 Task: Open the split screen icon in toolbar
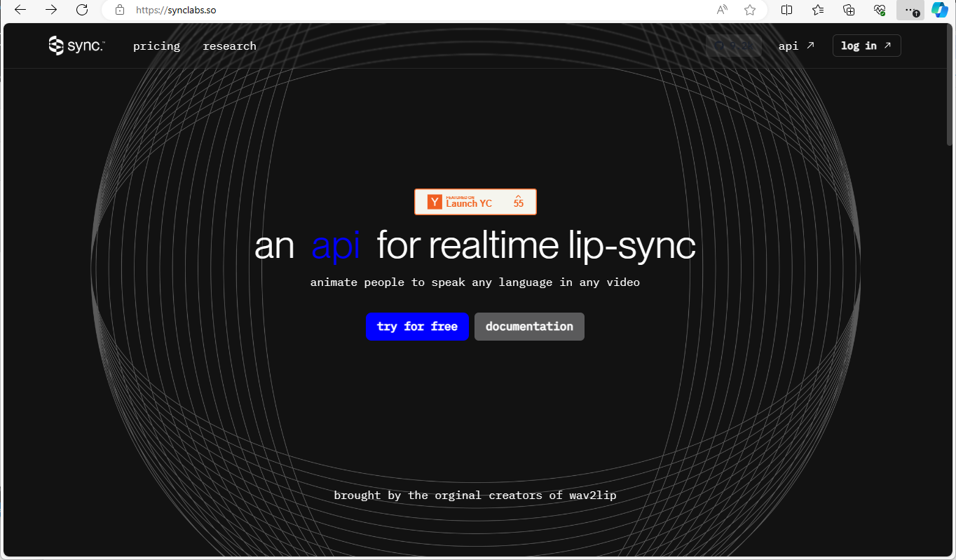[x=787, y=10]
